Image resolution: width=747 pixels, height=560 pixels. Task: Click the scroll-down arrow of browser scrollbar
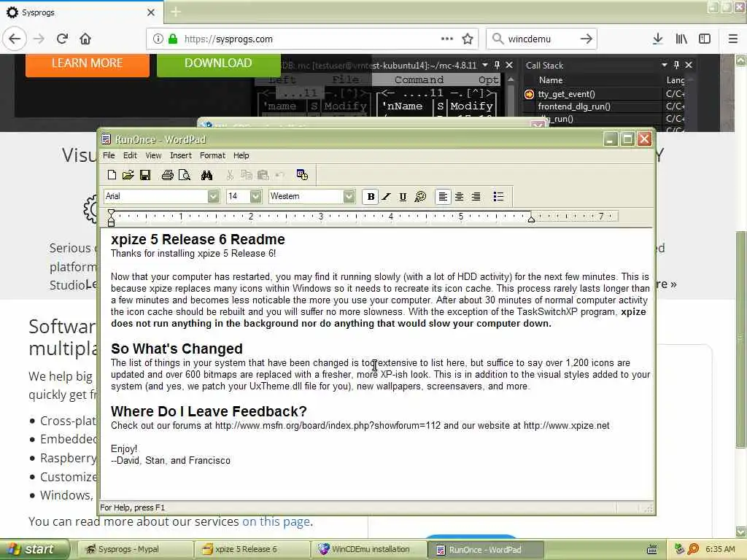(741, 532)
